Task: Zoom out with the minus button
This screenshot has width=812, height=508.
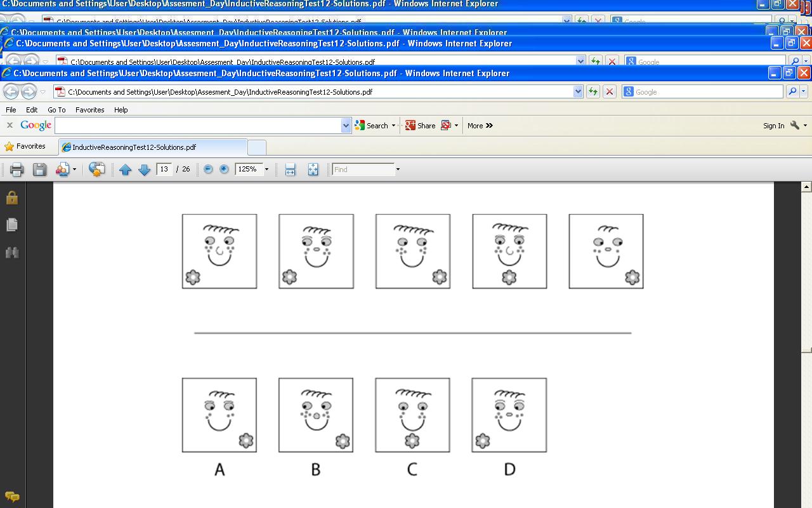Action: (208, 170)
